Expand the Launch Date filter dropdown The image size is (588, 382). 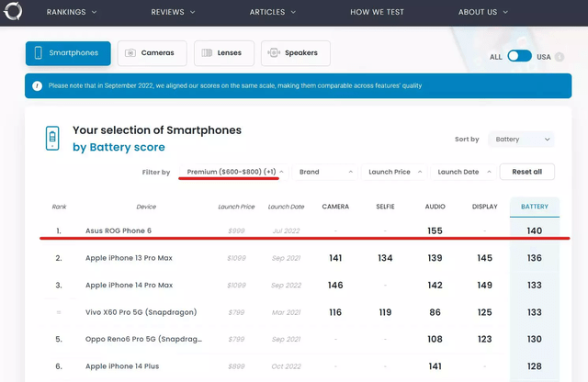tap(463, 172)
